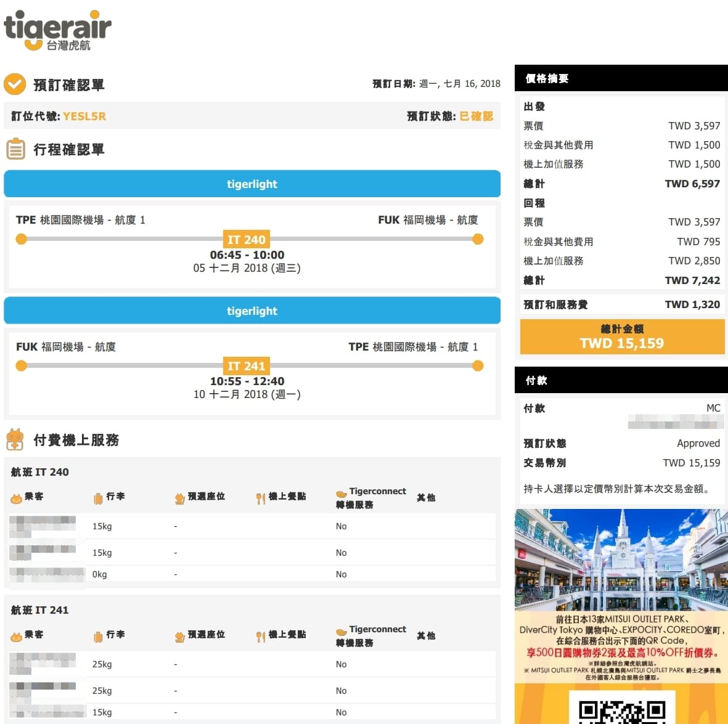The image size is (728, 724).
Task: Click the meal icon in IT 240 table
Action: point(261,498)
